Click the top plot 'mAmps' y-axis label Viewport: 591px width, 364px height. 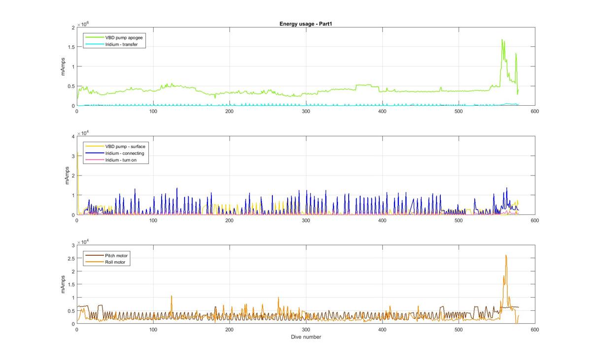point(64,66)
